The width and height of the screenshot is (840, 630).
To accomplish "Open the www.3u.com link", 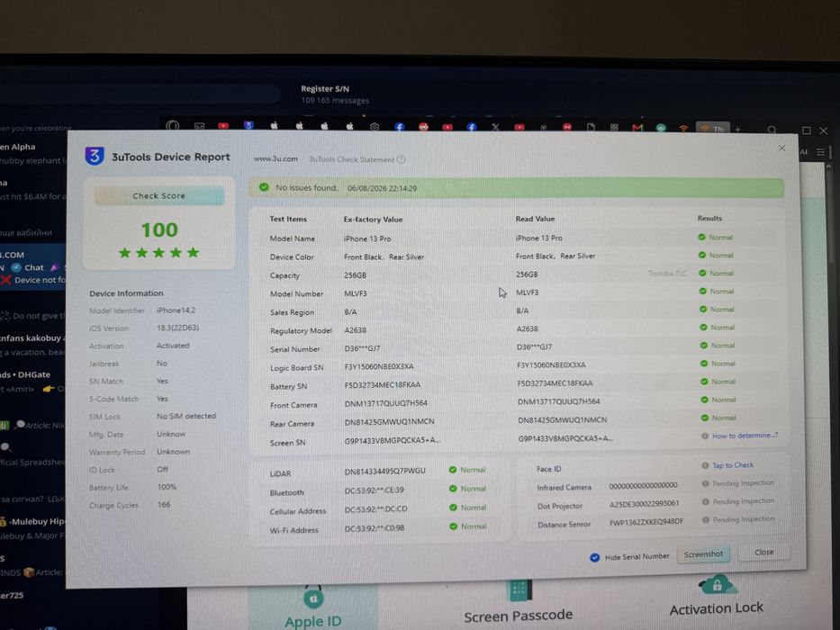I will (x=275, y=158).
